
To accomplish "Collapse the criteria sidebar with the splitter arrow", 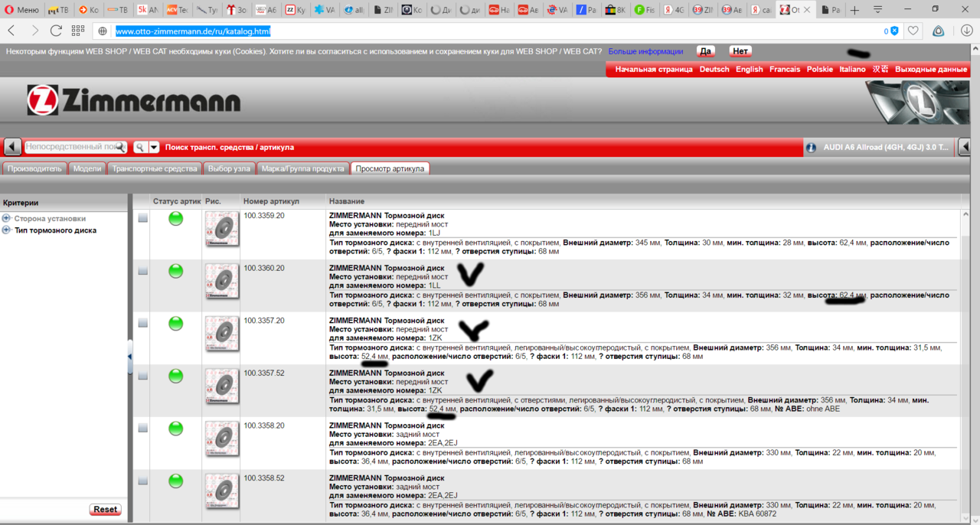I will click(129, 357).
